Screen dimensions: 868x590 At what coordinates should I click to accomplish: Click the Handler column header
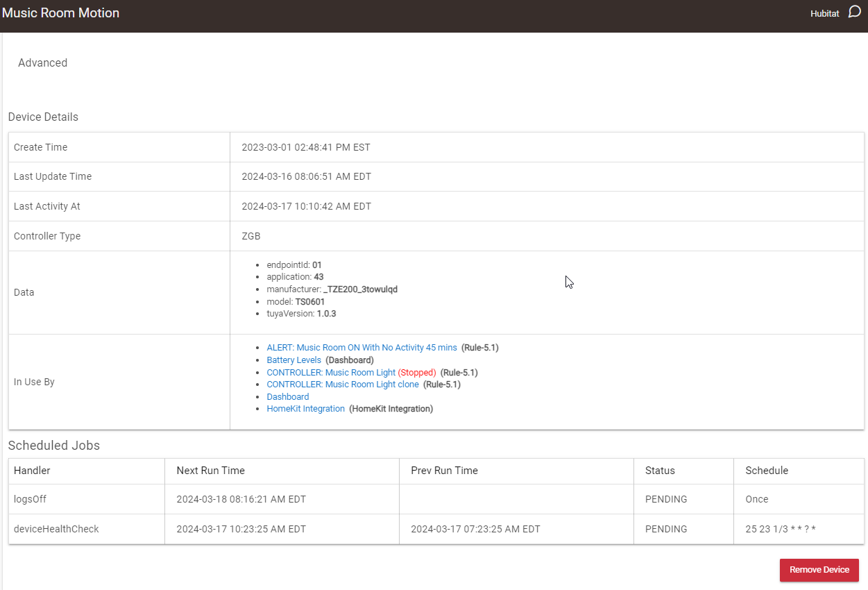[32, 471]
